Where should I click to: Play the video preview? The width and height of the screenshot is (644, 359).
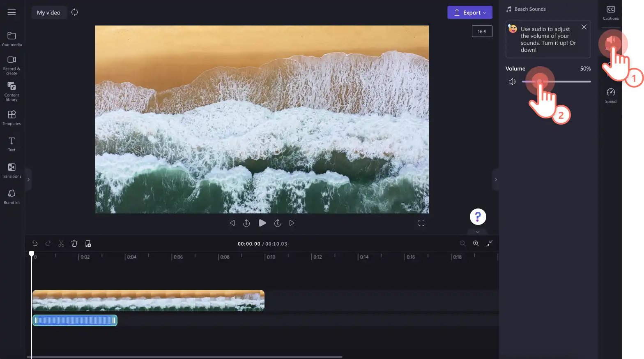coord(262,223)
